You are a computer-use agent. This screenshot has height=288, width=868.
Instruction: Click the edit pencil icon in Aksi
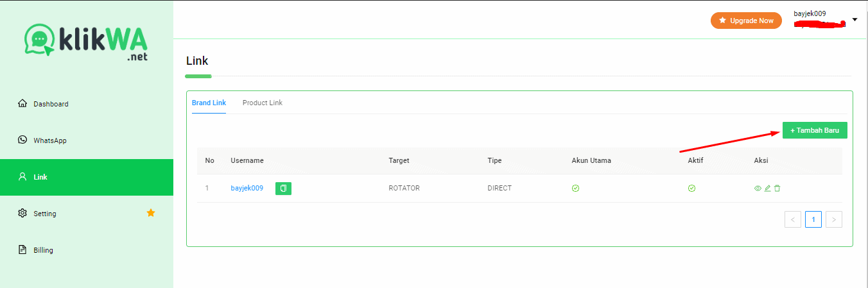[x=767, y=188]
